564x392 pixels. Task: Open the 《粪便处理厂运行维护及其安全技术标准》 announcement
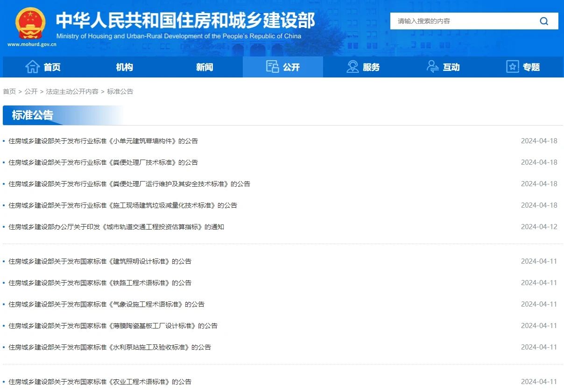click(x=129, y=184)
